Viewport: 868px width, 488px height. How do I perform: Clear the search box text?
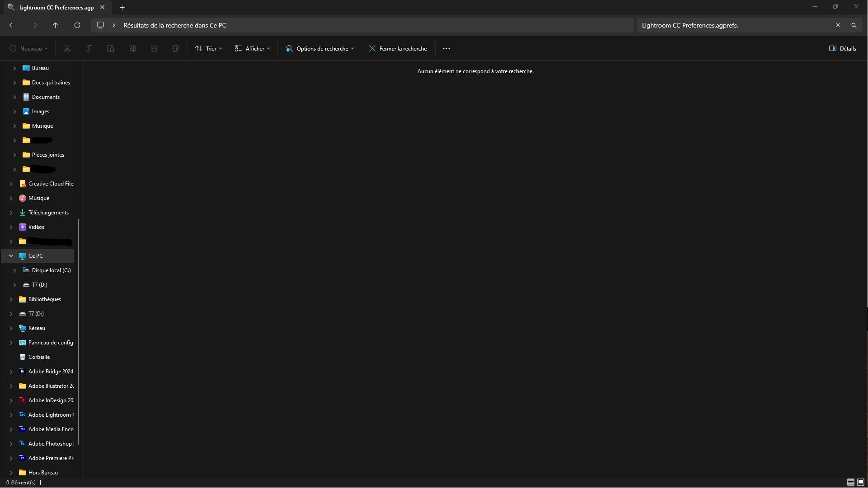838,25
